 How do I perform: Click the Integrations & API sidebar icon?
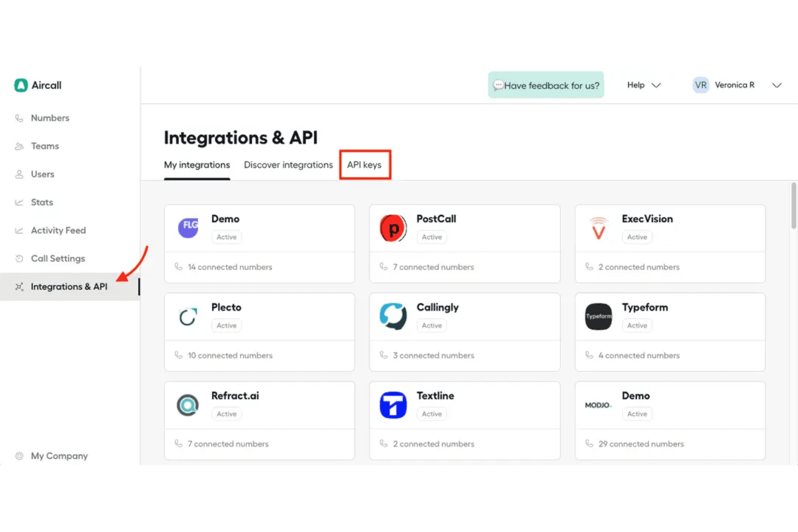click(x=19, y=287)
